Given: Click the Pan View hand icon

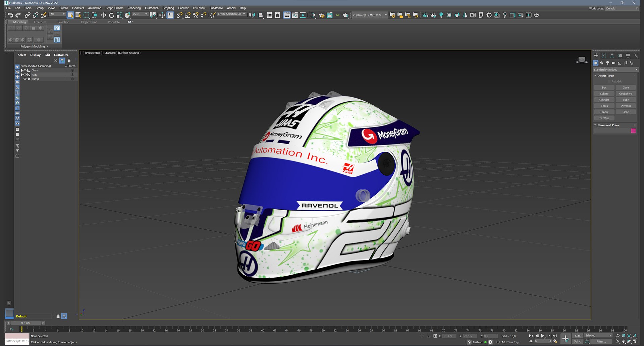Looking at the screenshot, I should [624, 341].
